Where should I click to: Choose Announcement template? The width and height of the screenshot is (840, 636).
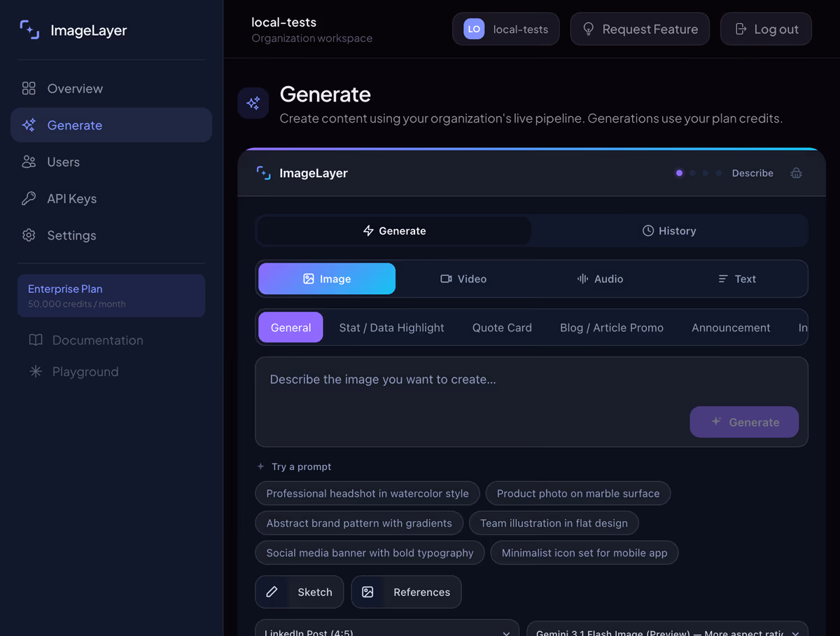(731, 327)
